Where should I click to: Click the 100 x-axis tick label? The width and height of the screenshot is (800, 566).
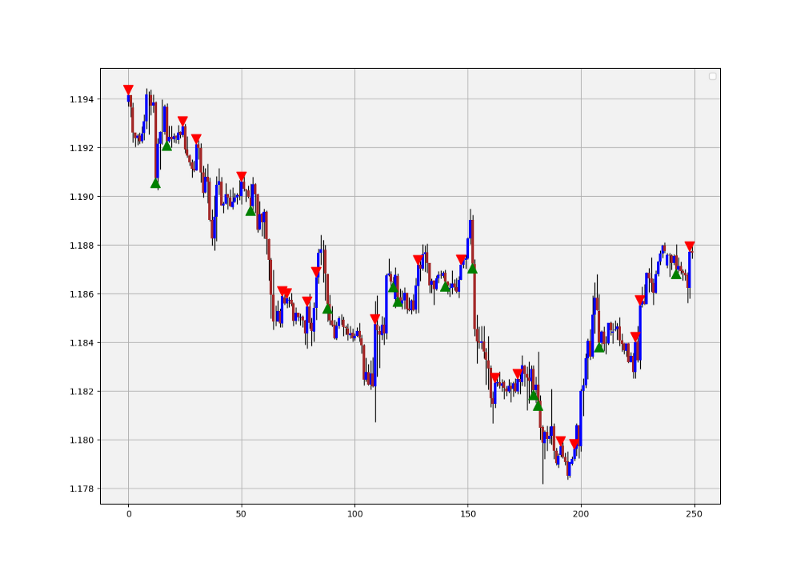[x=355, y=514]
